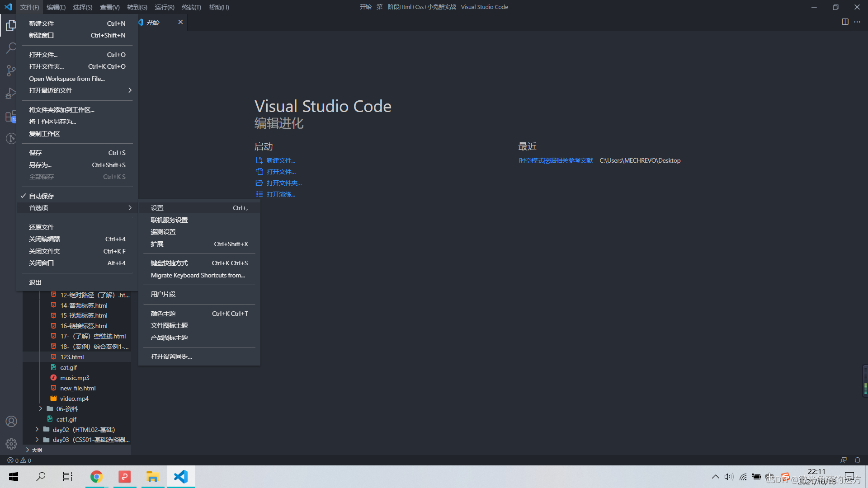
Task: Select 123.html in the file tree
Action: tap(72, 357)
